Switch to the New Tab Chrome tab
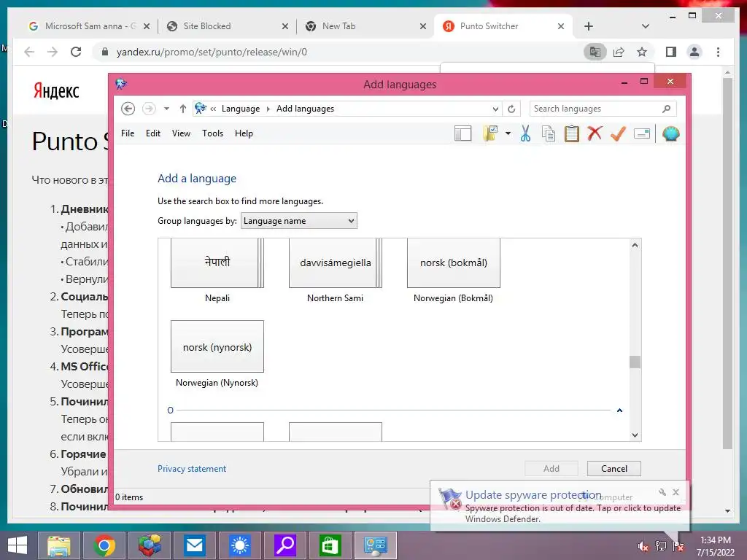The height and width of the screenshot is (560, 747). point(365,26)
